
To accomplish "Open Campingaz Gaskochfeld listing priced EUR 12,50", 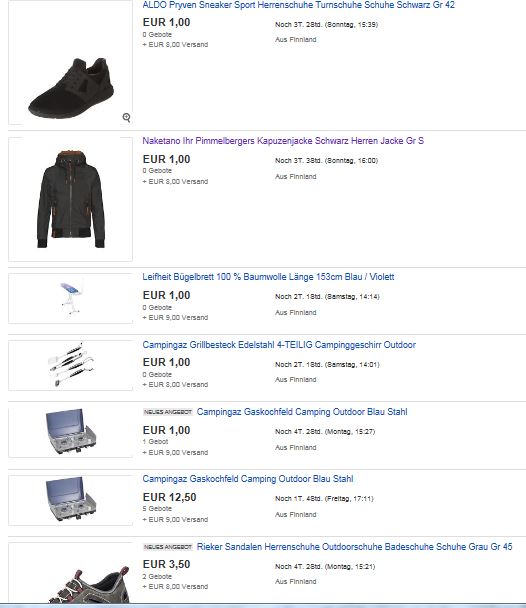I will tap(248, 479).
